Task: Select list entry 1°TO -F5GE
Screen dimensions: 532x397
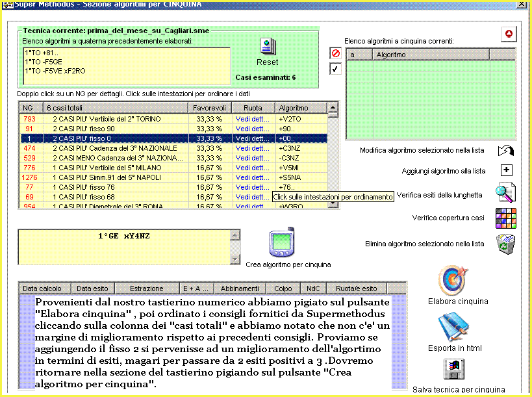Action: [x=44, y=62]
